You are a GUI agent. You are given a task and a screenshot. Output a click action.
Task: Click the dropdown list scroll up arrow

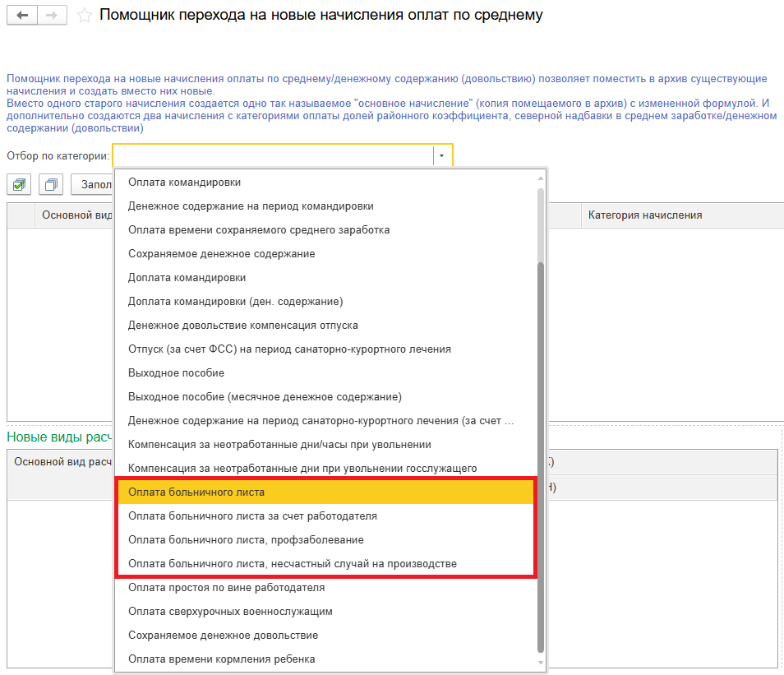[540, 178]
